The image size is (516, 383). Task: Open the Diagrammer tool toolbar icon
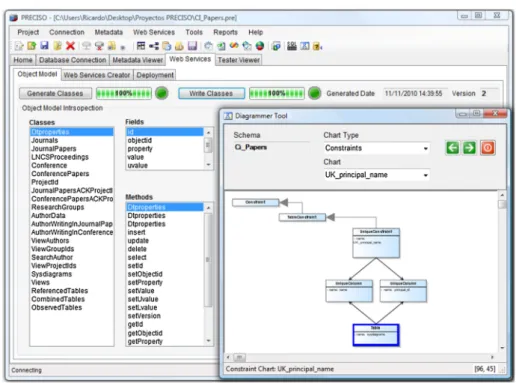pyautogui.click(x=305, y=46)
